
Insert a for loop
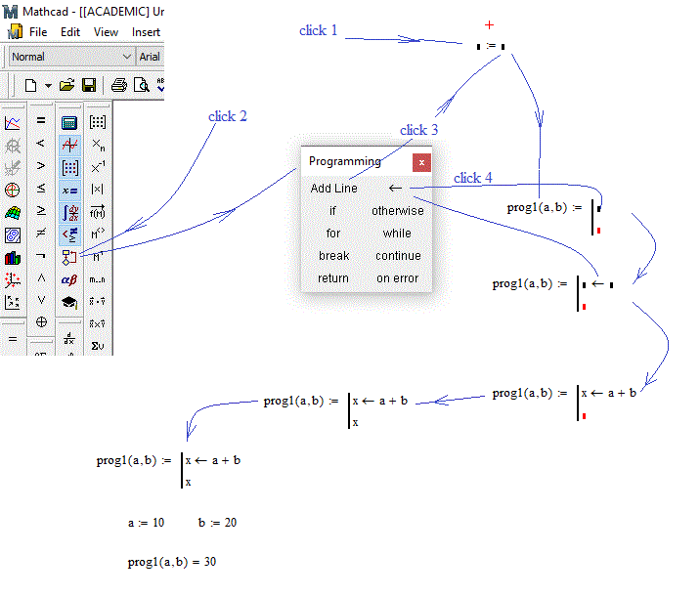[333, 234]
